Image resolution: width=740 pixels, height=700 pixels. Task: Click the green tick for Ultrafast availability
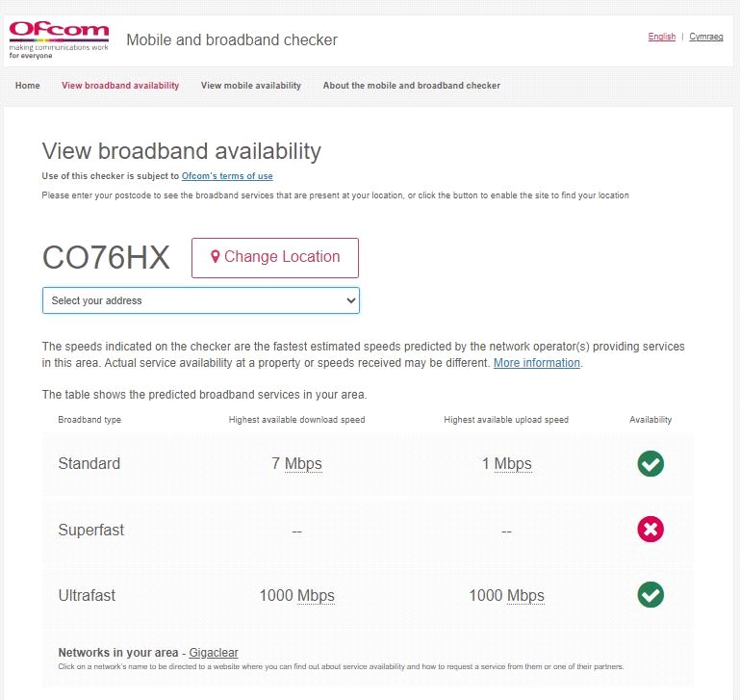click(651, 595)
